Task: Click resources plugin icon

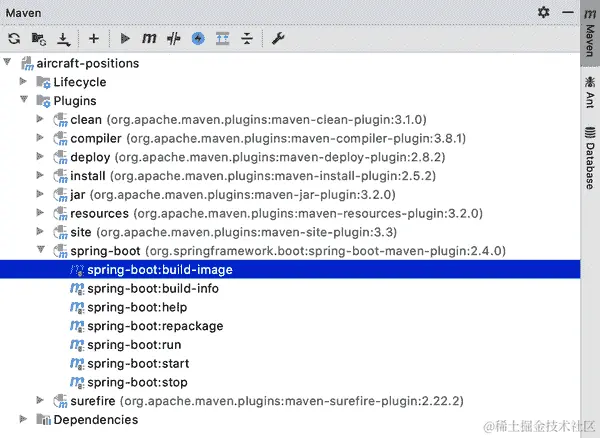Action: coord(60,213)
